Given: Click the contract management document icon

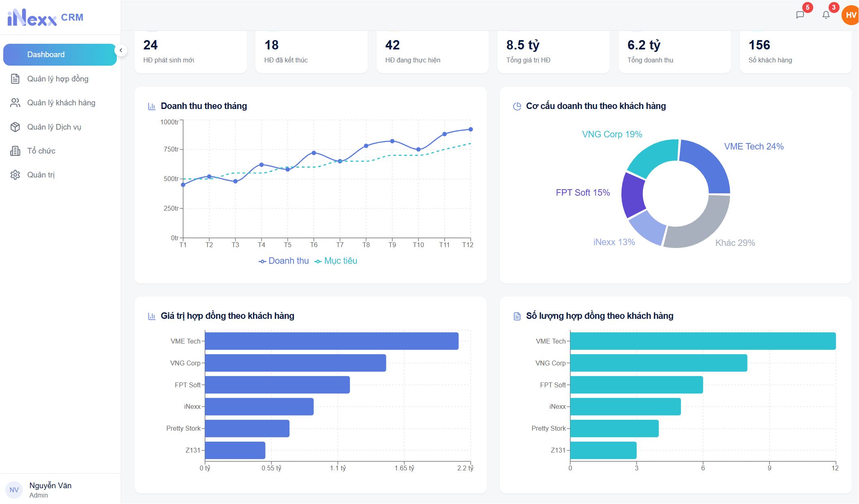Looking at the screenshot, I should pos(15,79).
